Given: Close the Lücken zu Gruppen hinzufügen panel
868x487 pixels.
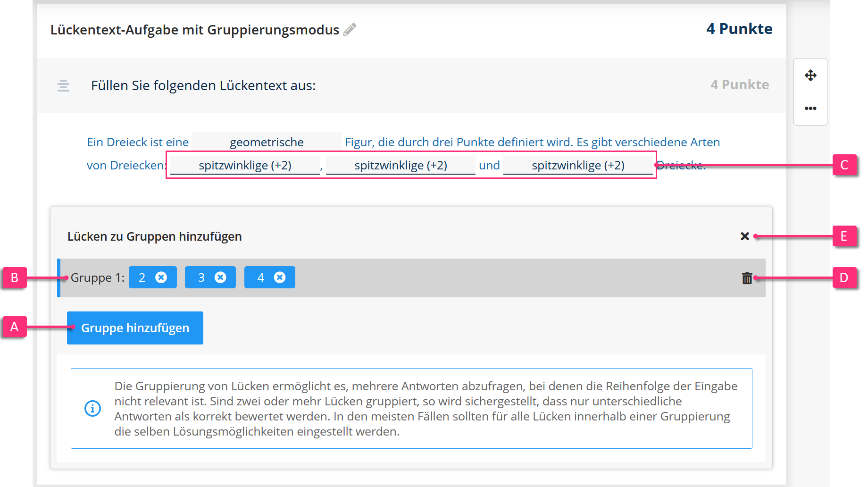Looking at the screenshot, I should [x=745, y=236].
